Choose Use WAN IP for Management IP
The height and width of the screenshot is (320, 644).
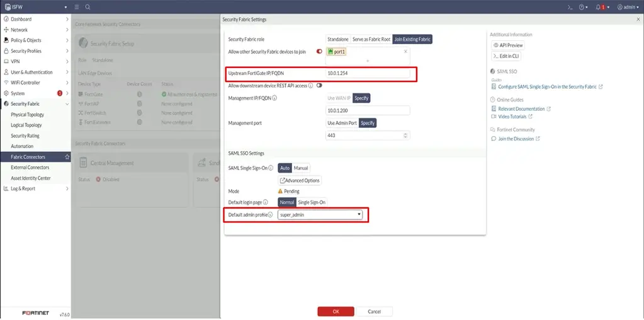339,98
